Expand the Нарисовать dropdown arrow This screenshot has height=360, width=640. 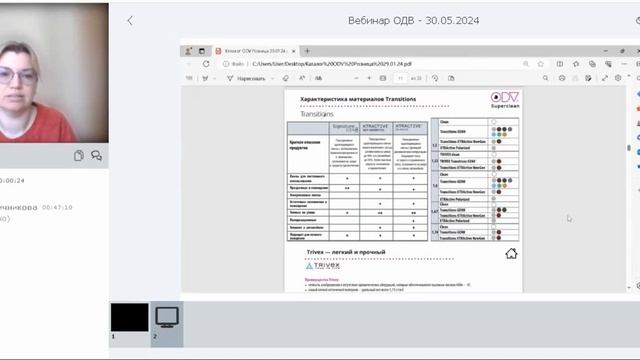pyautogui.click(x=272, y=78)
